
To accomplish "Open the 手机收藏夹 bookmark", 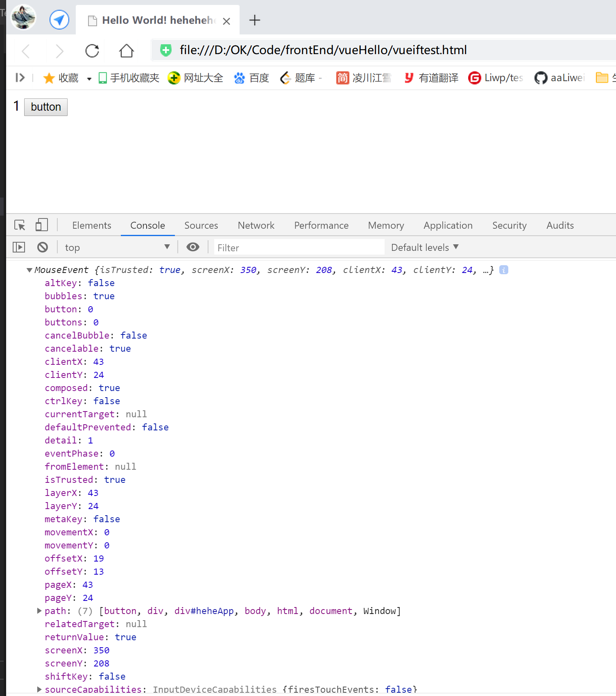I will [x=129, y=78].
